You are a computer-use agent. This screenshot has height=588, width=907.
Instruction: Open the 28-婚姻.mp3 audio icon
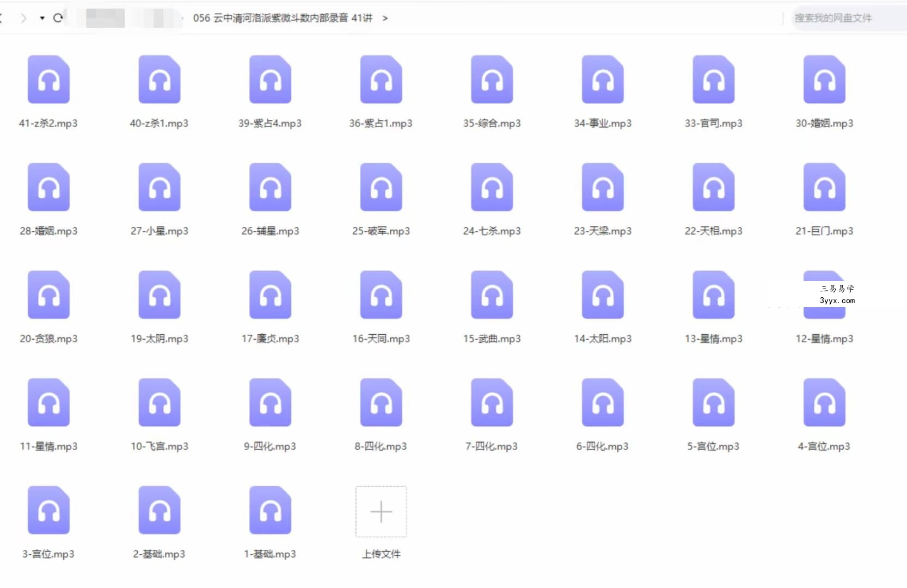click(48, 187)
